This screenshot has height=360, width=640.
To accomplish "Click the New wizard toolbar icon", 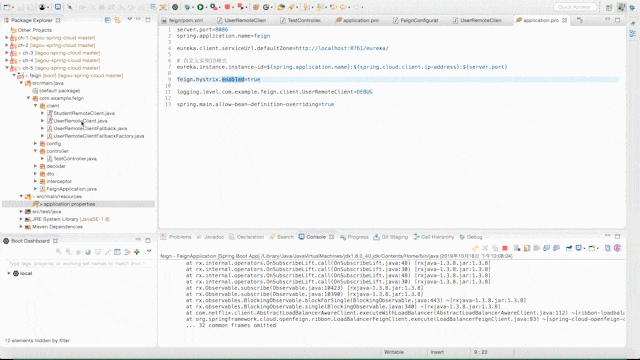I will pos(7,7).
